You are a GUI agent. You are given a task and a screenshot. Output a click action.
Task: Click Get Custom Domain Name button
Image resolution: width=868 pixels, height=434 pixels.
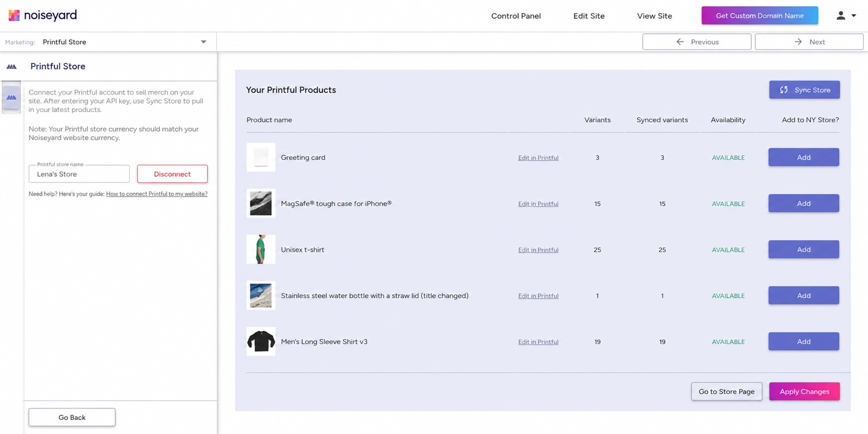point(760,16)
